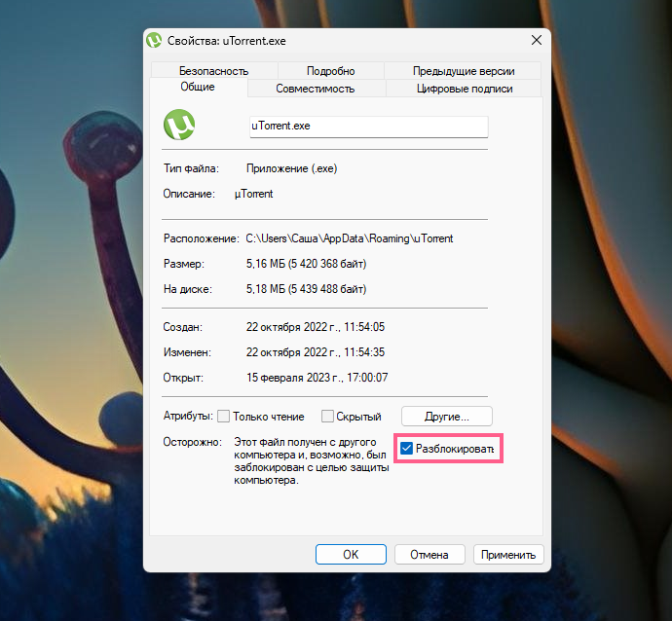
Task: Click the modified date 11:54:35
Action: click(x=364, y=352)
